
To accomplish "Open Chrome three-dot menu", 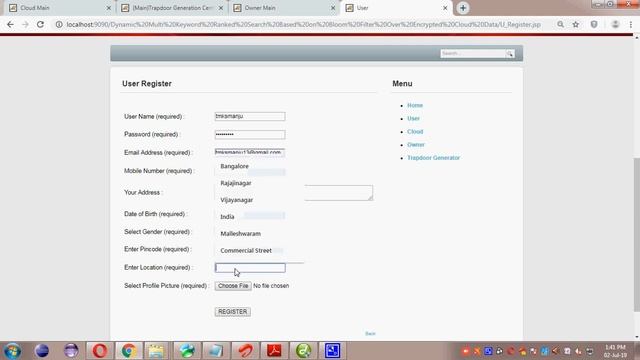I will click(x=631, y=24).
